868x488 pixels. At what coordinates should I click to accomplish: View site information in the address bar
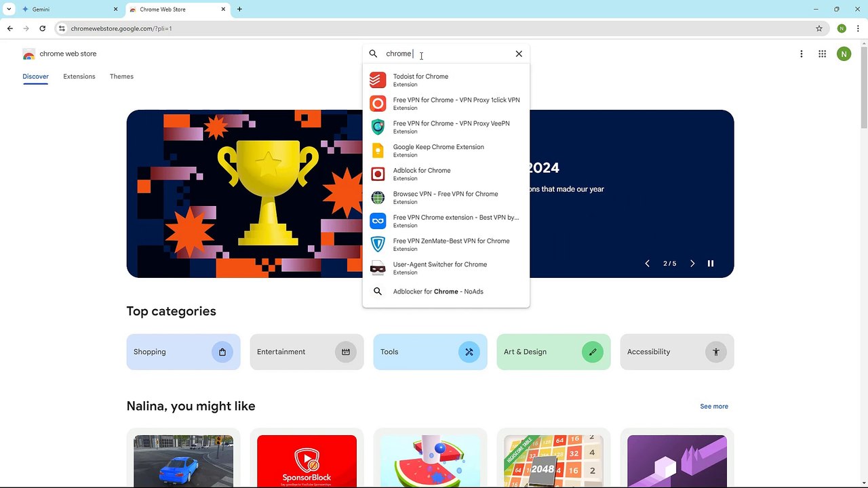tap(62, 28)
